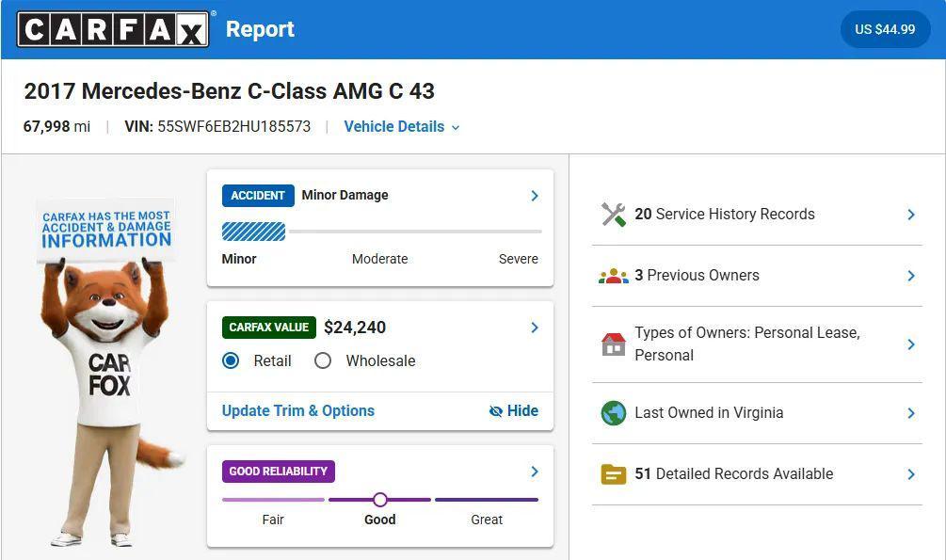Click 'Types of Owners: Personal Lease, Personal'
946x560 pixels.
coord(747,344)
